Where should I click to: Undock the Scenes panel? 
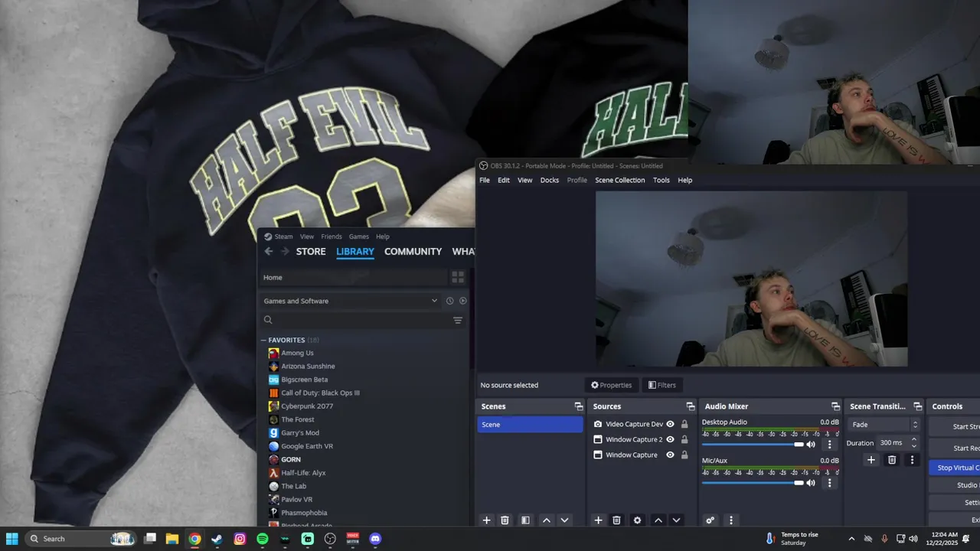click(x=579, y=406)
